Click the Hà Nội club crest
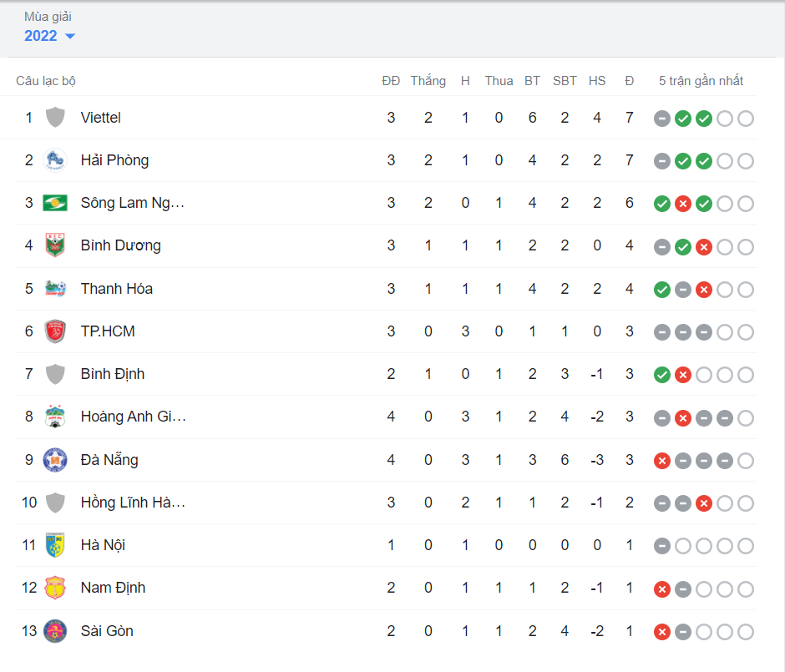785x672 pixels. pyautogui.click(x=55, y=545)
